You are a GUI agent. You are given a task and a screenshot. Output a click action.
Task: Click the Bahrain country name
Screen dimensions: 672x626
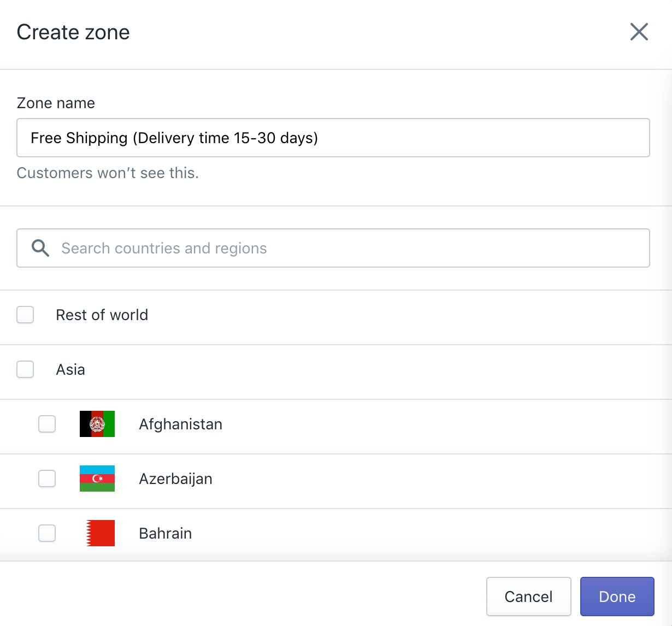coord(165,534)
